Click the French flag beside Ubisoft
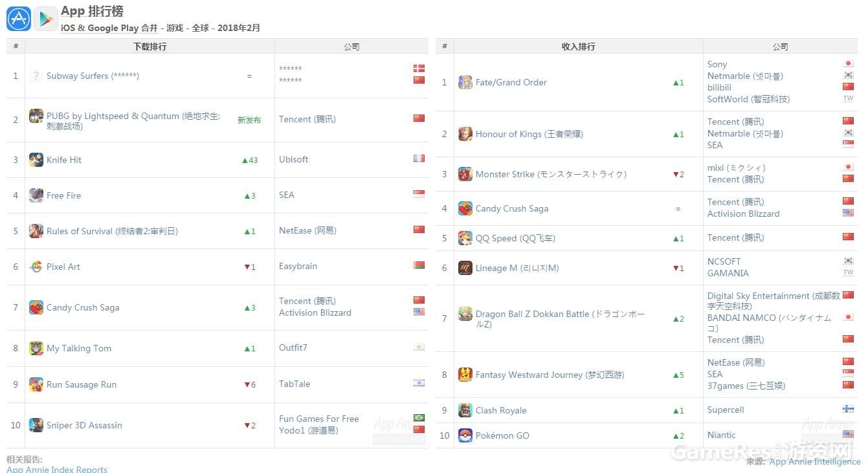 tap(419, 159)
